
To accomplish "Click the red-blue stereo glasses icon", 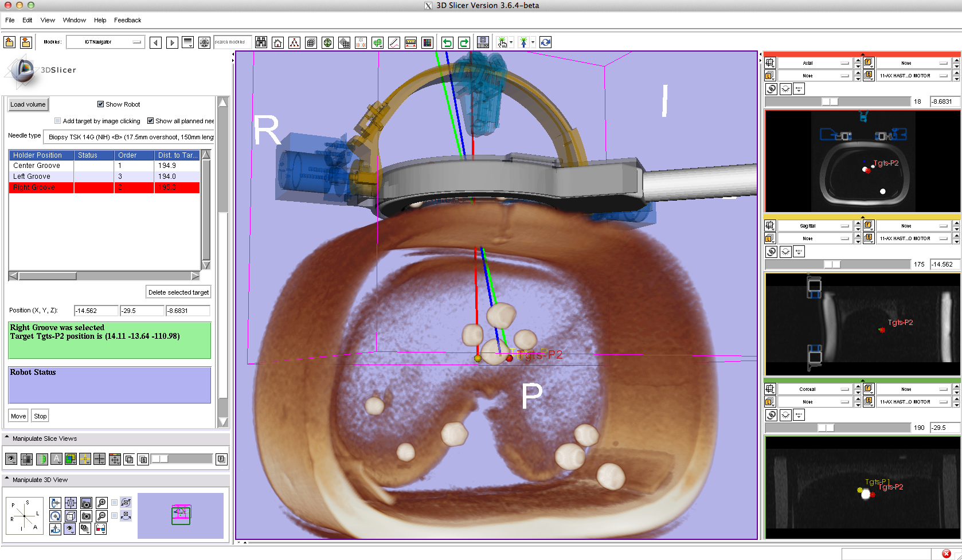I will pyautogui.click(x=100, y=528).
